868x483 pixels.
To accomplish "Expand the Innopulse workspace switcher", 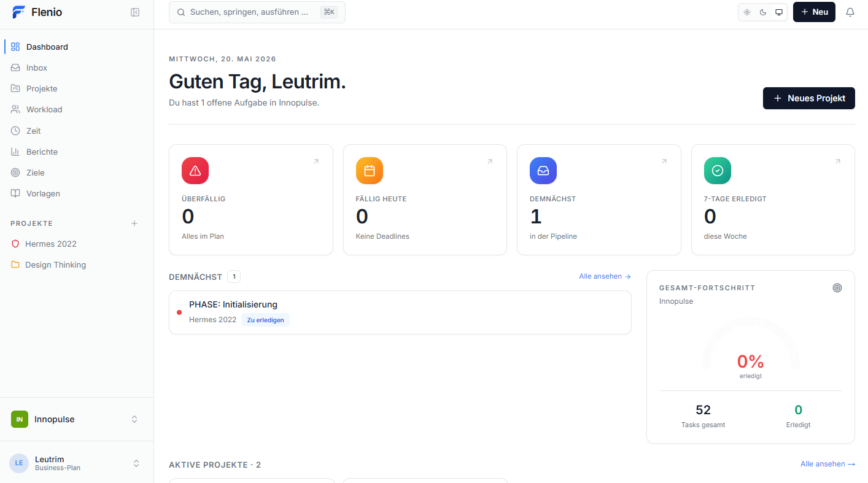I will [134, 419].
